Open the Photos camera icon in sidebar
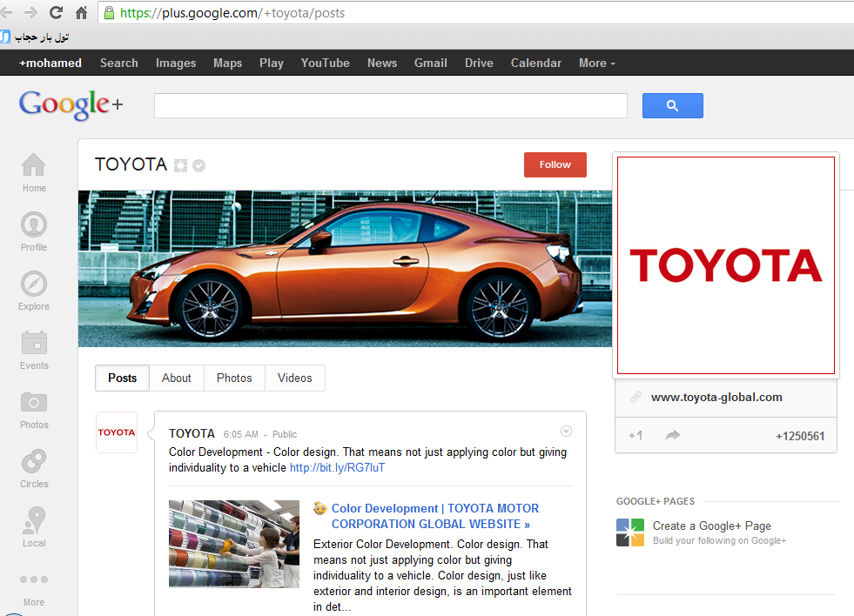854x616 pixels. pos(34,402)
